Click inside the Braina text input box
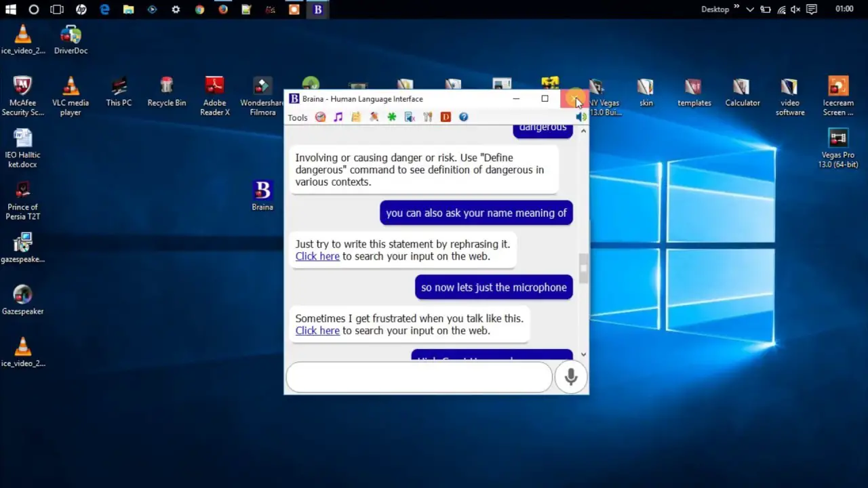This screenshot has width=868, height=488. pyautogui.click(x=419, y=378)
